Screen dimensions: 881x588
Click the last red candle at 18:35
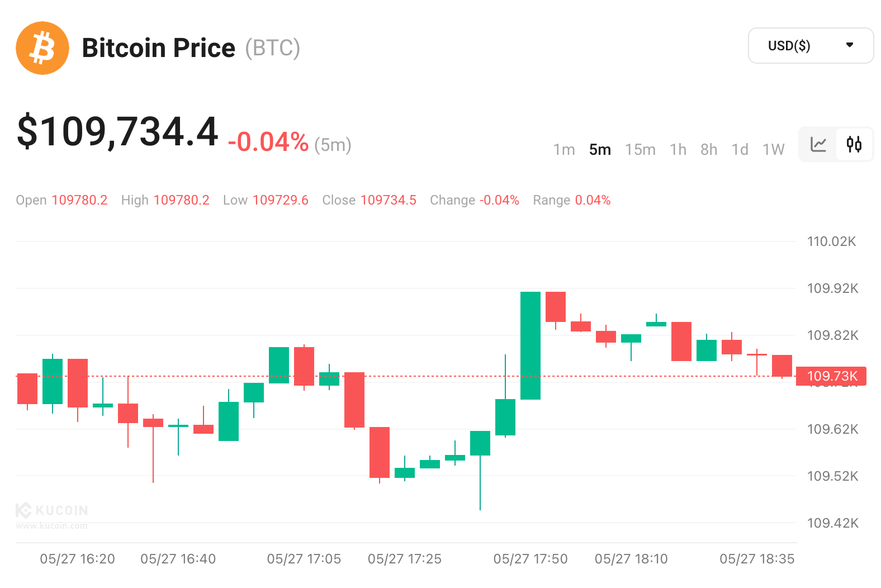point(782,366)
